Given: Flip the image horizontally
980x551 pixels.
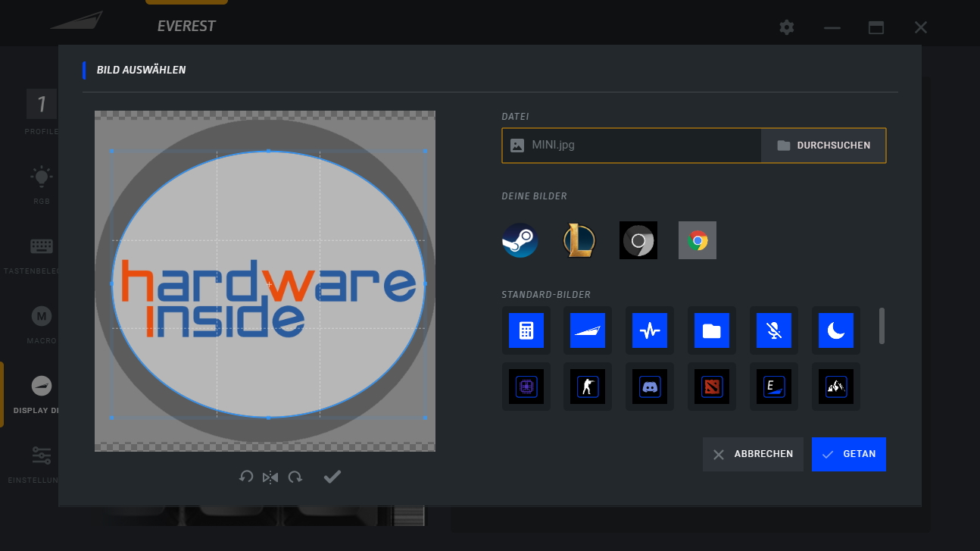Looking at the screenshot, I should coord(270,477).
